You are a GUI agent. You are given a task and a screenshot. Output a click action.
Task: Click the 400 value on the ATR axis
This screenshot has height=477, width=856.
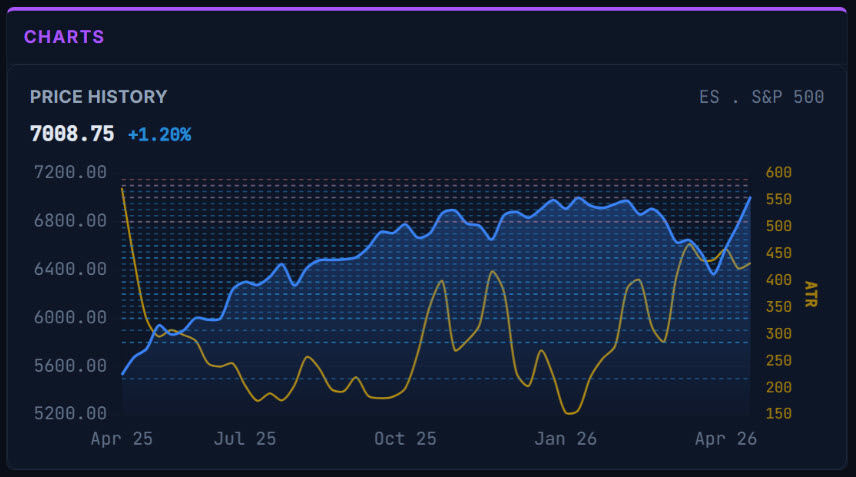tap(779, 280)
